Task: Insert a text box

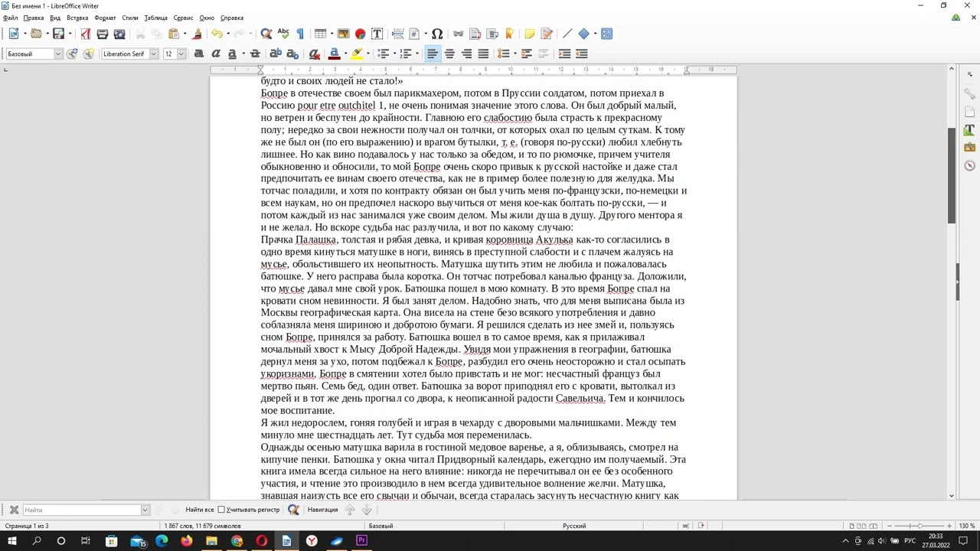Action: tap(377, 34)
